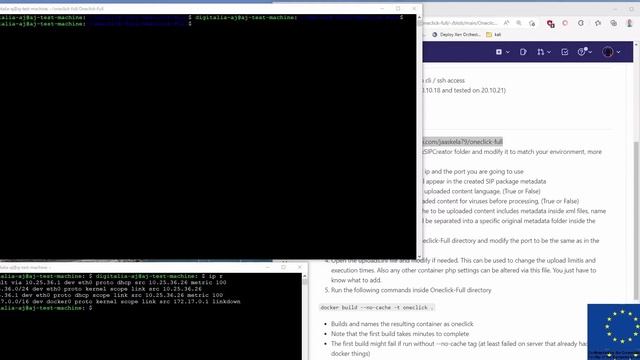Close the lower terminal window
This screenshot has width=640, height=360.
coord(300,267)
